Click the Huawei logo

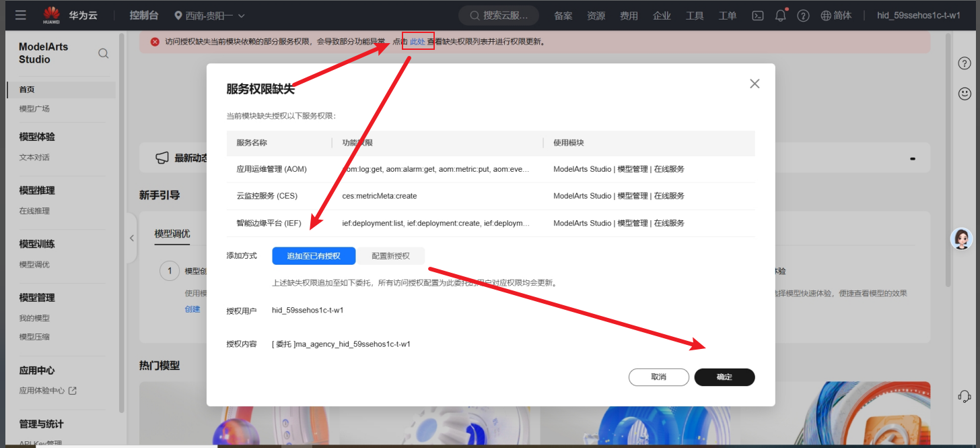click(52, 15)
